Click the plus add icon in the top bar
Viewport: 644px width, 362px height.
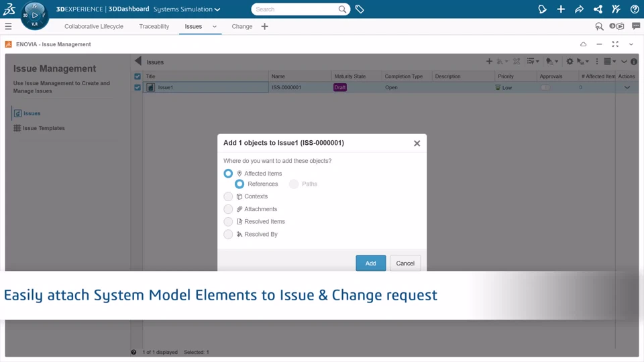point(561,9)
